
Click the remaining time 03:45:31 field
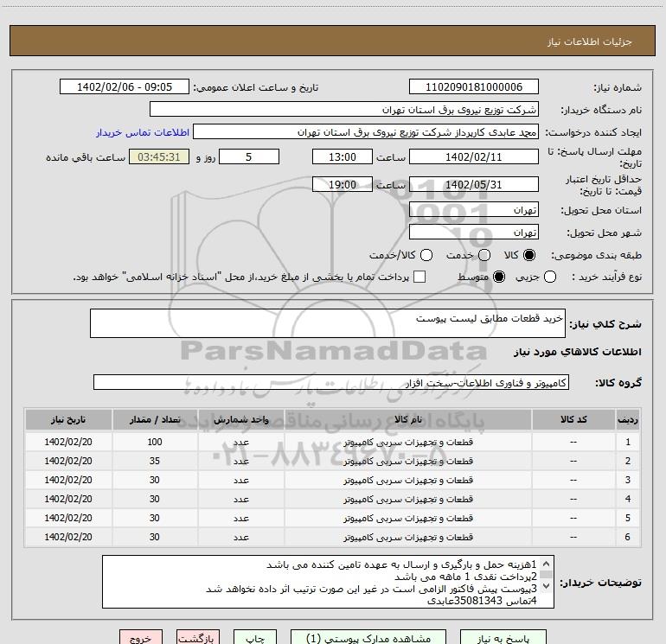[159, 156]
